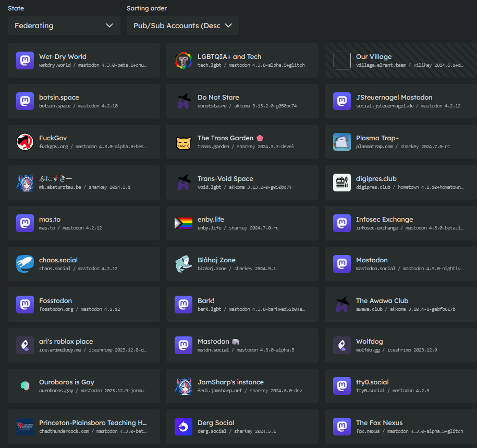Select the text 'wolfdo.gg / iceshrimp 2023.12.9'
This screenshot has height=448, width=477.
396,350
